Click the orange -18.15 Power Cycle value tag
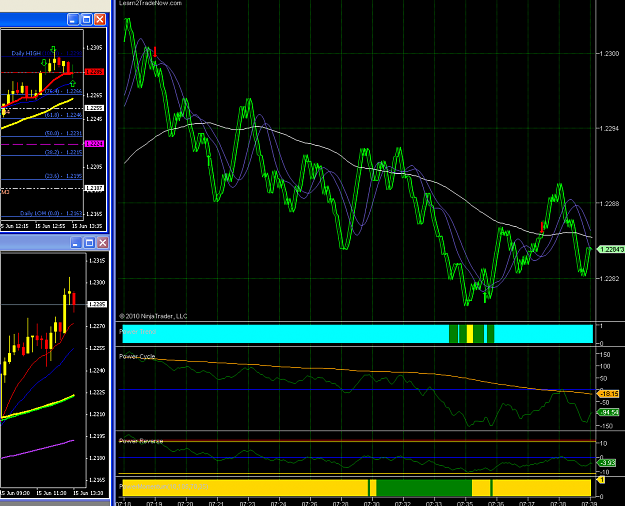625x506 pixels. (608, 394)
